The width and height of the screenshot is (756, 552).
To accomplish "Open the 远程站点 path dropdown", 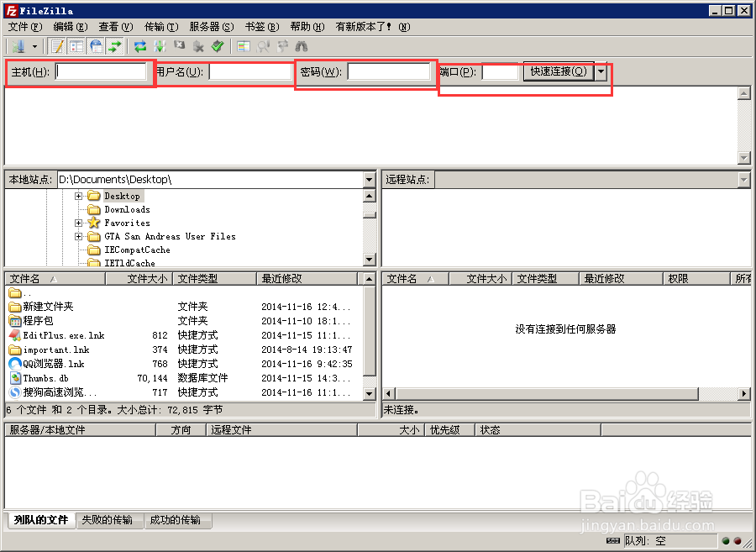I will click(x=744, y=180).
